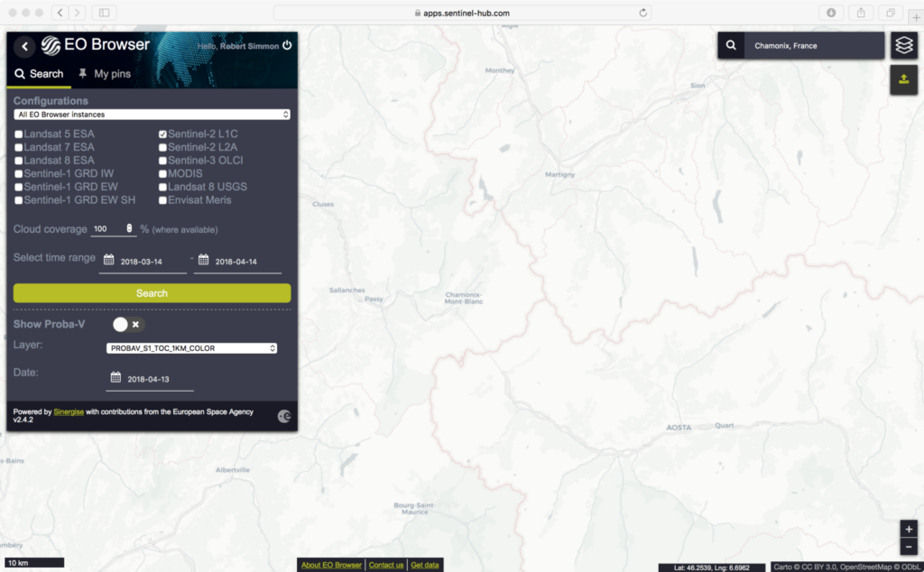Tick the MODIS checkbox
Image resolution: width=924 pixels, height=572 pixels.
click(162, 174)
